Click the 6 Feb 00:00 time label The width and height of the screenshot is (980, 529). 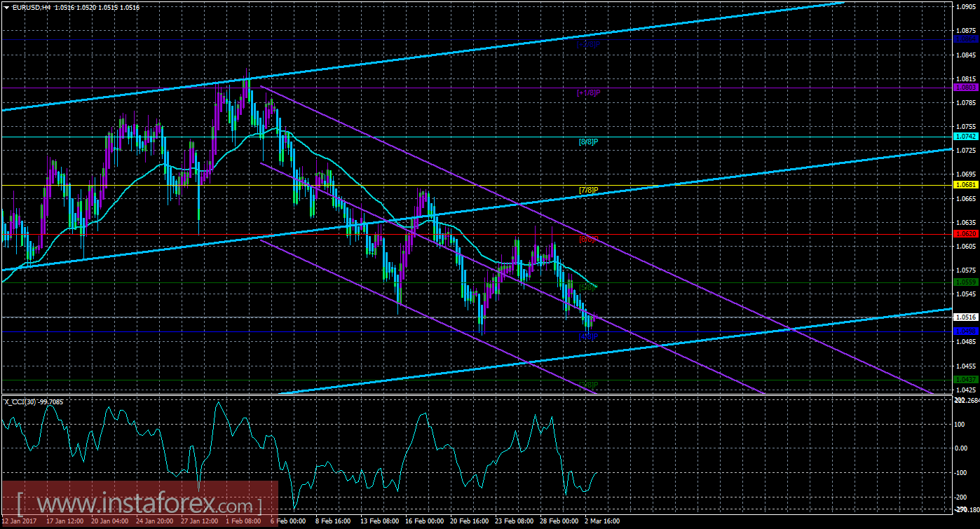tap(289, 522)
